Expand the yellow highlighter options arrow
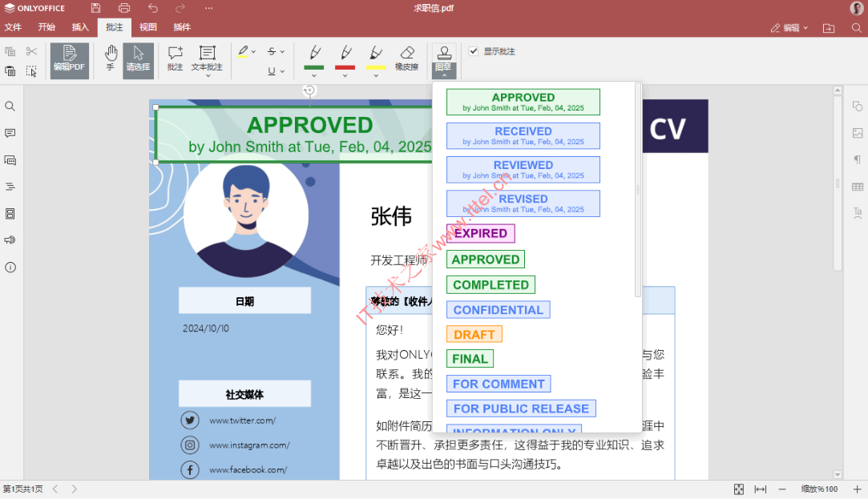 point(376,75)
